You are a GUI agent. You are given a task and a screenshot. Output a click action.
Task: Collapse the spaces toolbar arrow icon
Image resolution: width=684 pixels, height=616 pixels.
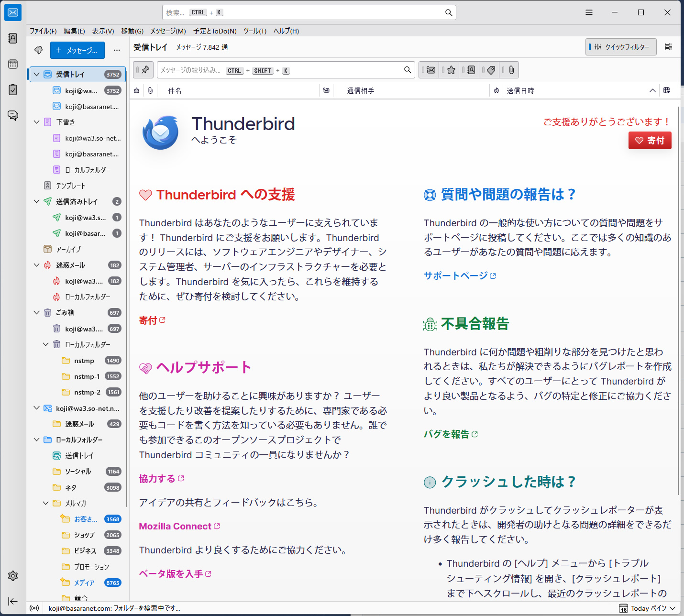[x=13, y=601]
